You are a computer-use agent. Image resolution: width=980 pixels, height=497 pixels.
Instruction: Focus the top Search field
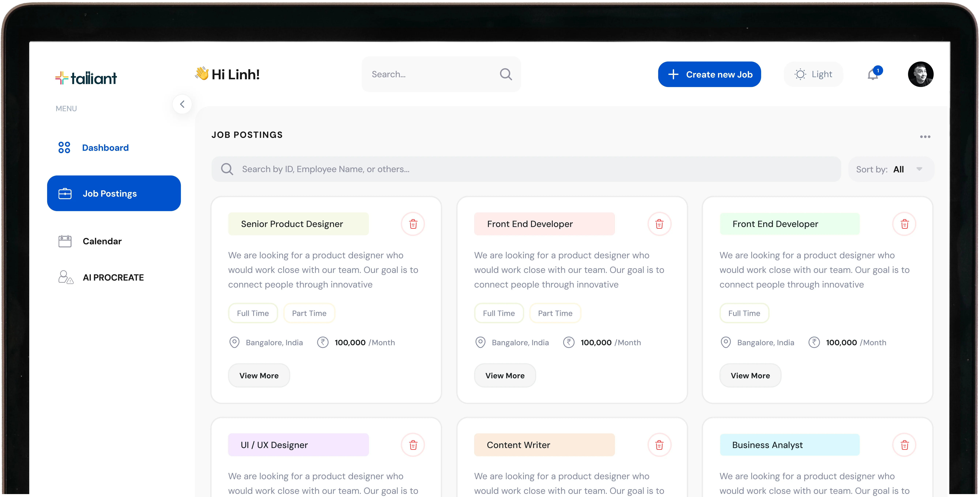coord(441,74)
